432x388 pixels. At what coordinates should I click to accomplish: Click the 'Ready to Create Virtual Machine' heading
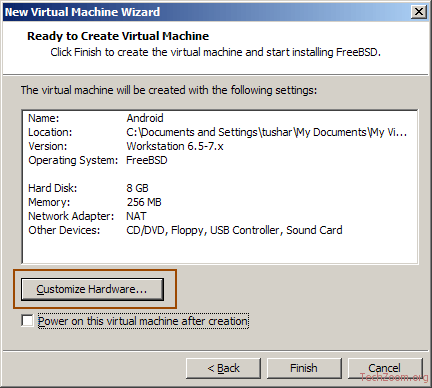pos(118,36)
